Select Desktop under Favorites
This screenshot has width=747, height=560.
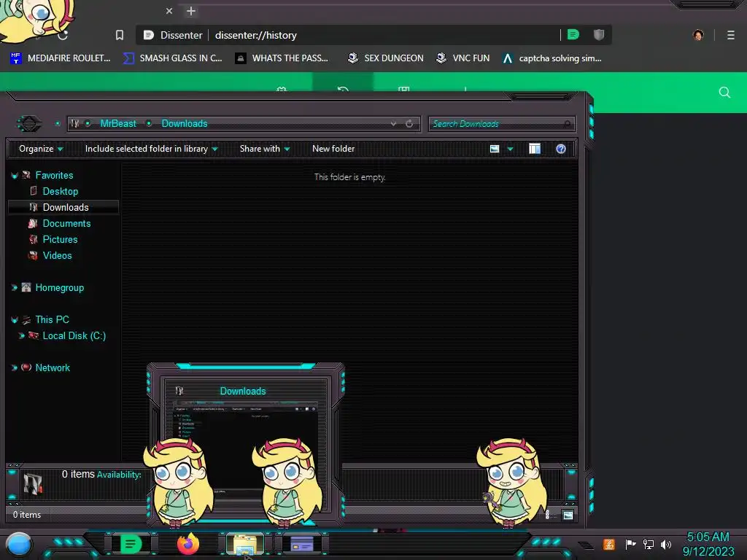[x=61, y=192]
